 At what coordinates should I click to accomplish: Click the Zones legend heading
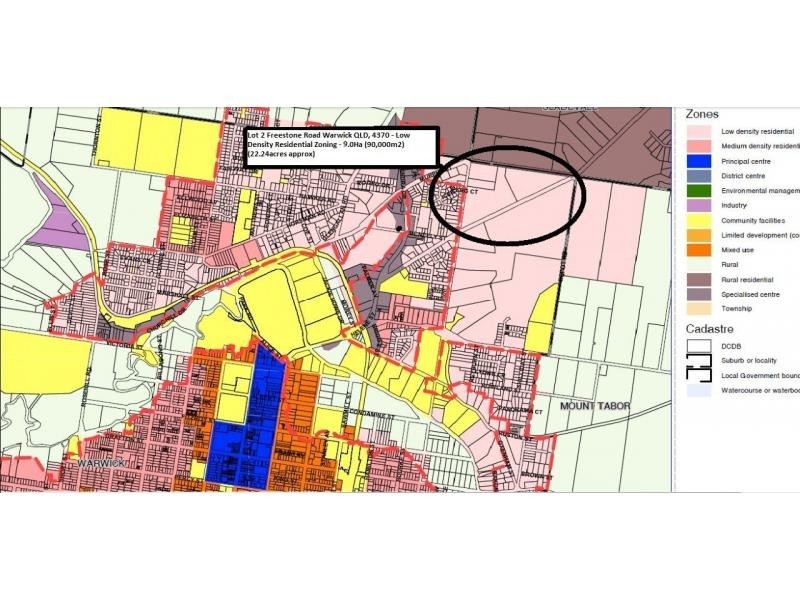point(702,114)
